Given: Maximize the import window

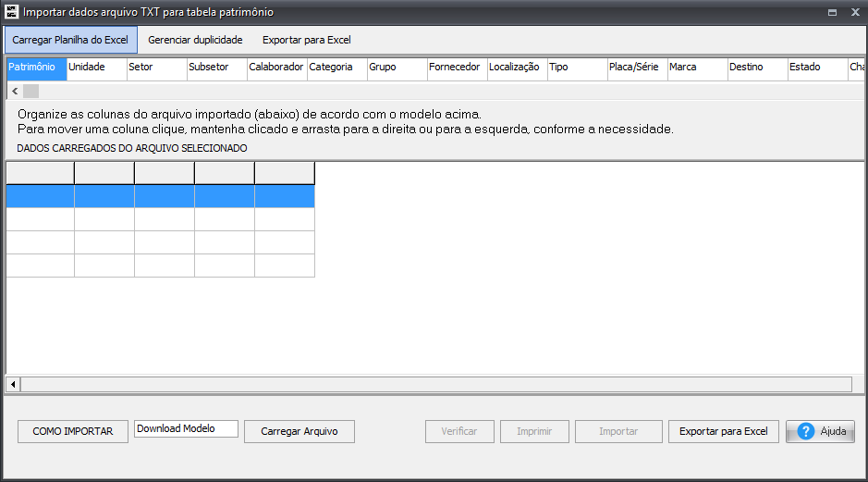Looking at the screenshot, I should (832, 12).
